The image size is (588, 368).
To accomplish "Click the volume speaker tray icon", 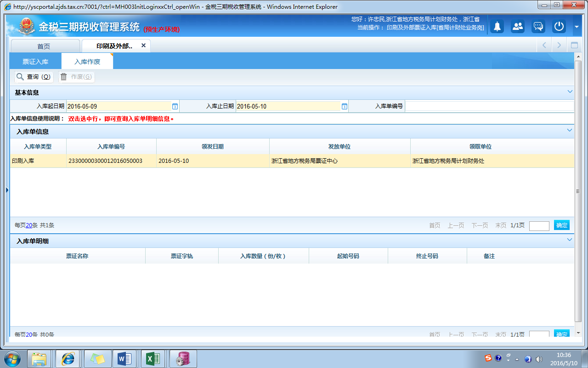I will click(539, 359).
